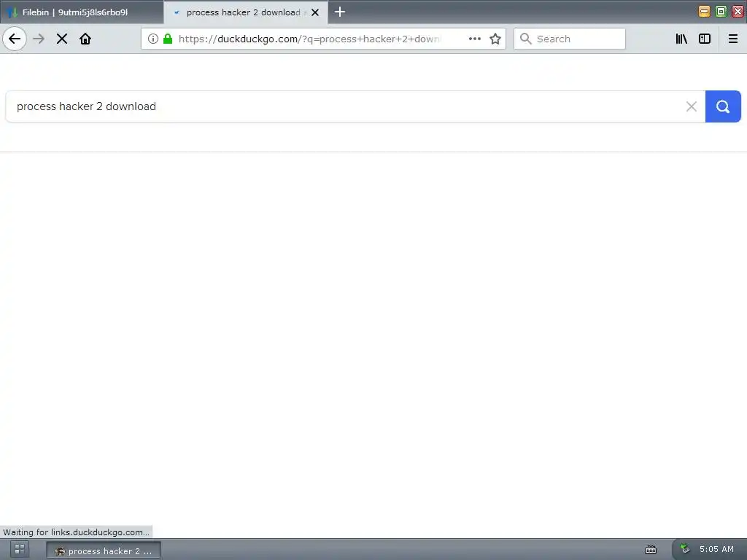Click the forward navigation arrow
Viewport: 747px width, 560px height.
point(39,39)
